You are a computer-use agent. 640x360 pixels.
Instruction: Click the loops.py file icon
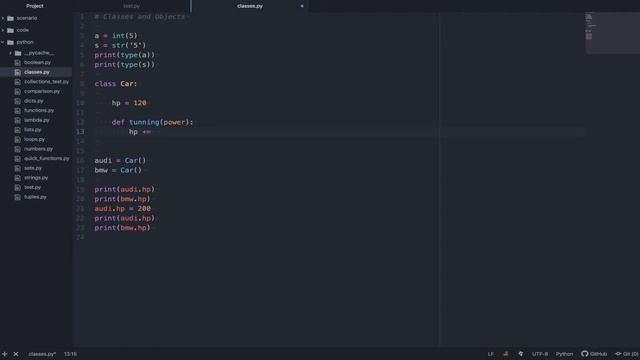18,139
